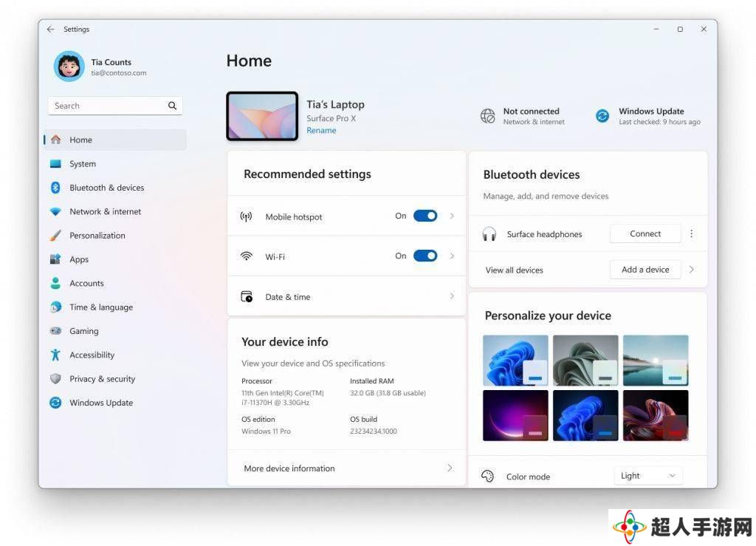Turn off the Mobile hotspot toggle
Screen dimensions: 756x546
425,216
